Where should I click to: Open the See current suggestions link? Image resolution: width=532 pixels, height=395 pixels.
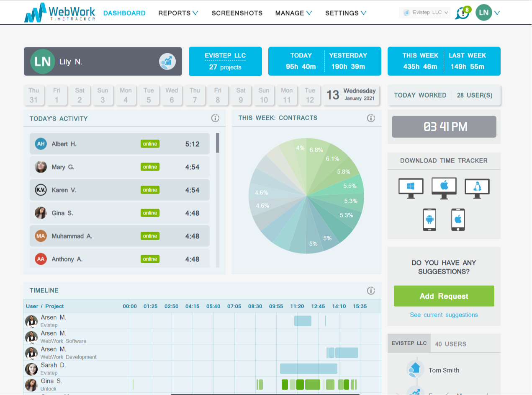444,315
